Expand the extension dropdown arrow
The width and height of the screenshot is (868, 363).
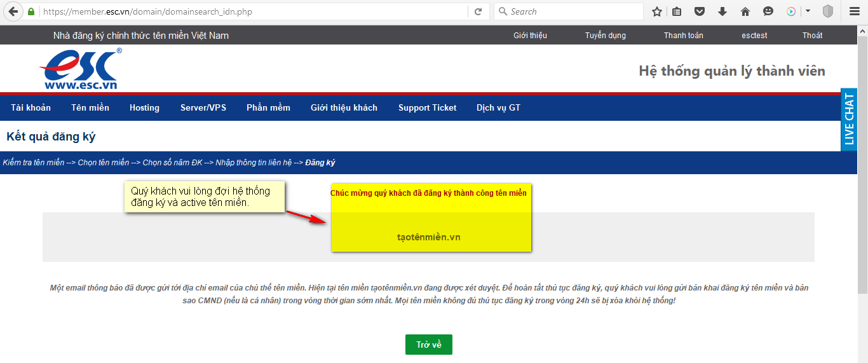tap(808, 11)
